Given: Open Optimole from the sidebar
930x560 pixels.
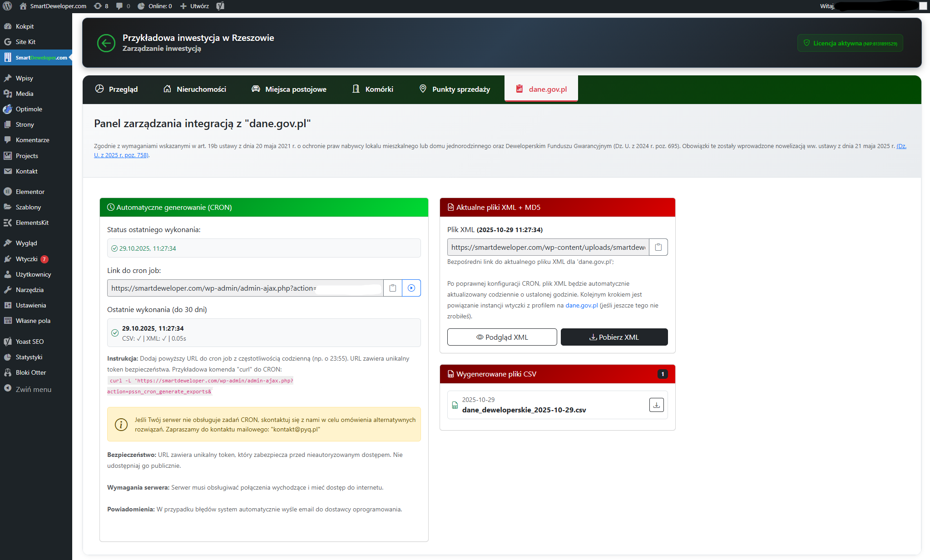Looking at the screenshot, I should (x=30, y=109).
